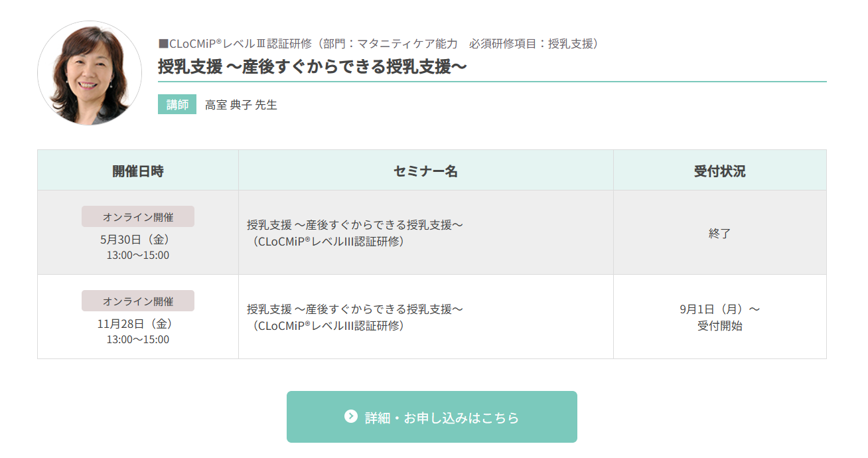Click the seminar name in the May row
The width and height of the screenshot is (868, 458).
click(355, 233)
